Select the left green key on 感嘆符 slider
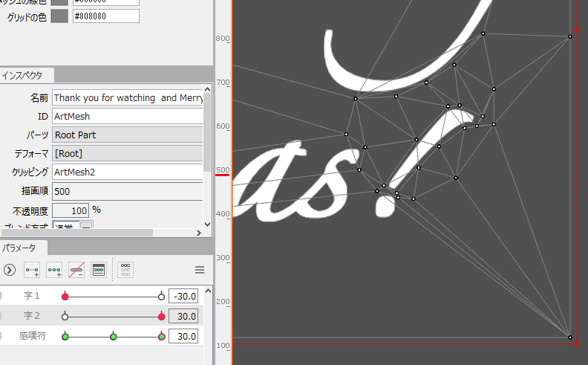The image size is (588, 365). click(65, 337)
